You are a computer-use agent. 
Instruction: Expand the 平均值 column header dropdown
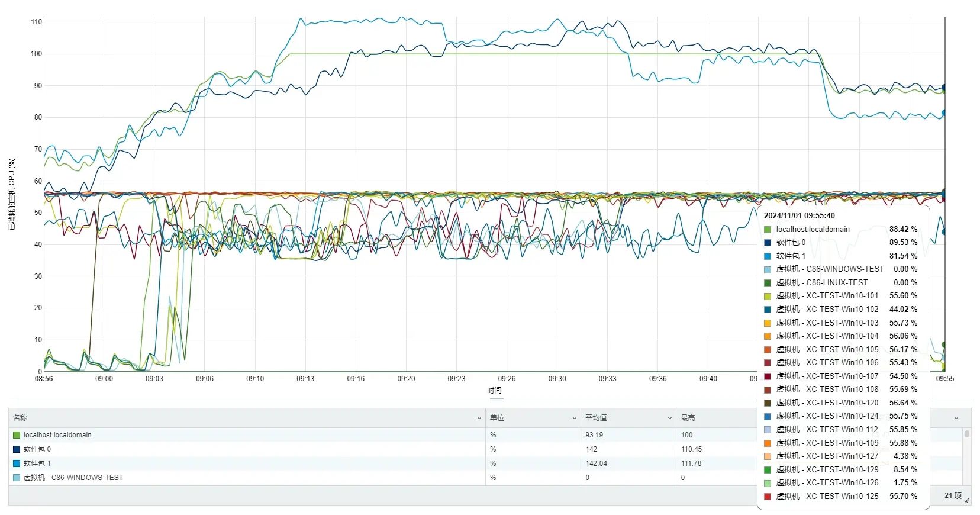669,418
